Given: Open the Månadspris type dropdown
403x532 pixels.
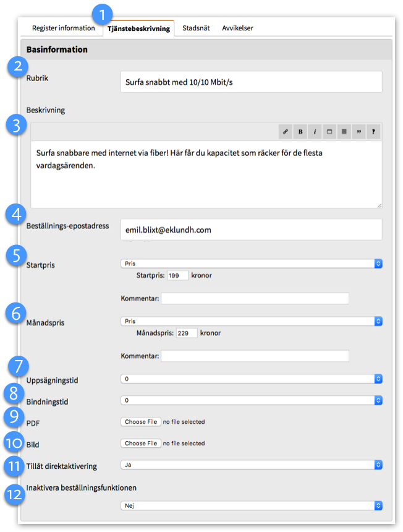Looking at the screenshot, I should click(251, 321).
